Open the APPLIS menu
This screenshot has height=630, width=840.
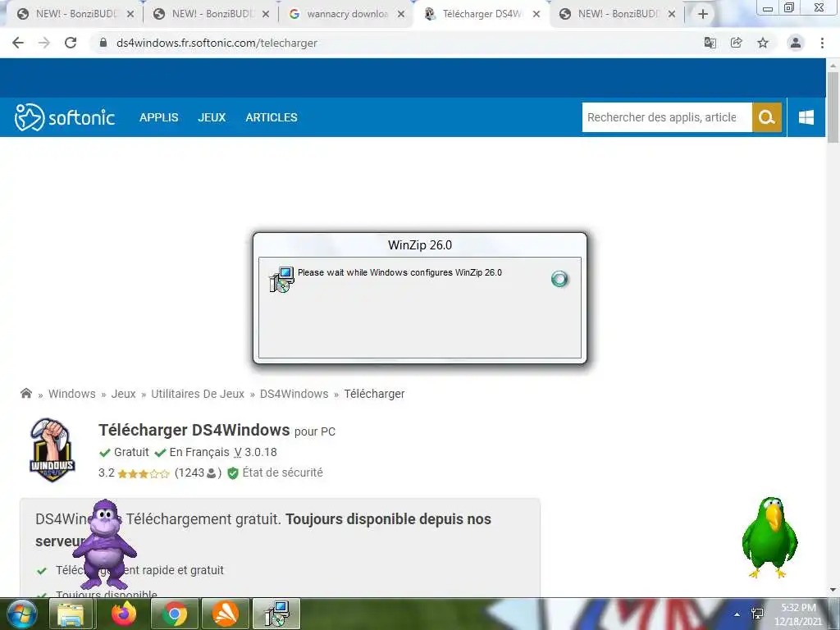pyautogui.click(x=158, y=117)
